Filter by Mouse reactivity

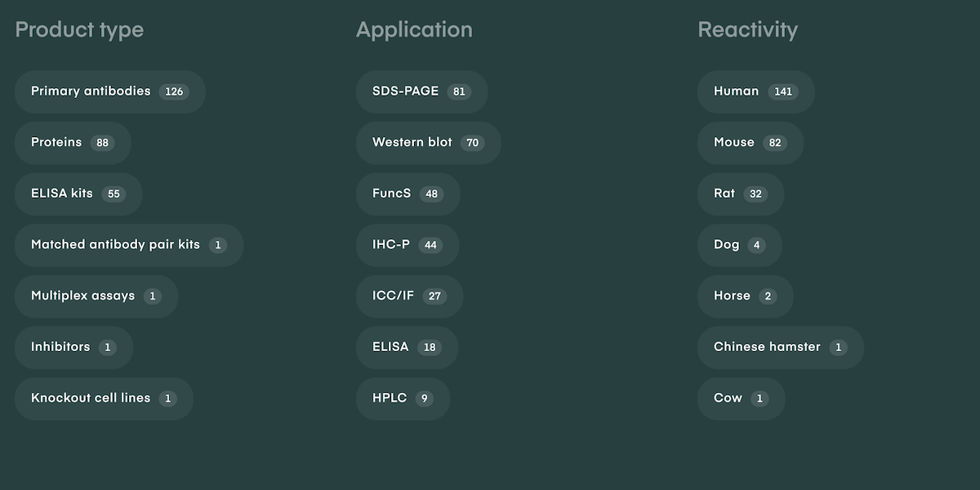750,143
